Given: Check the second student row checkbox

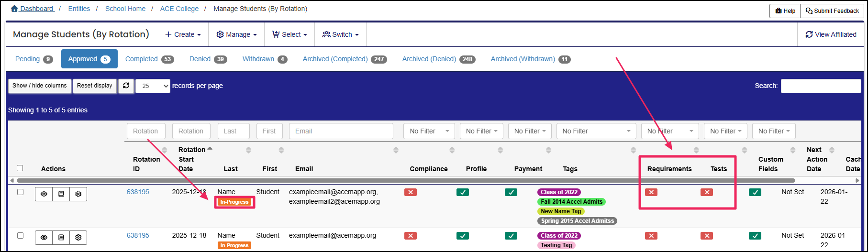Looking at the screenshot, I should pyautogui.click(x=20, y=235).
